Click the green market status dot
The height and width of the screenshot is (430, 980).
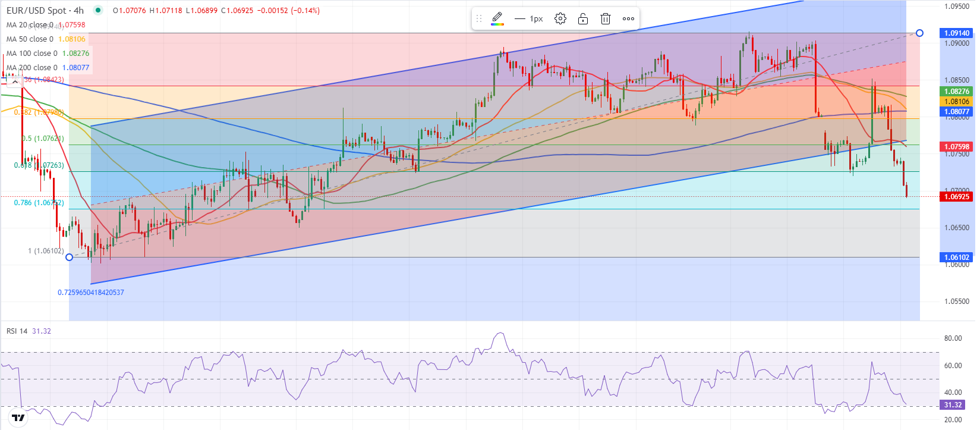[x=98, y=10]
